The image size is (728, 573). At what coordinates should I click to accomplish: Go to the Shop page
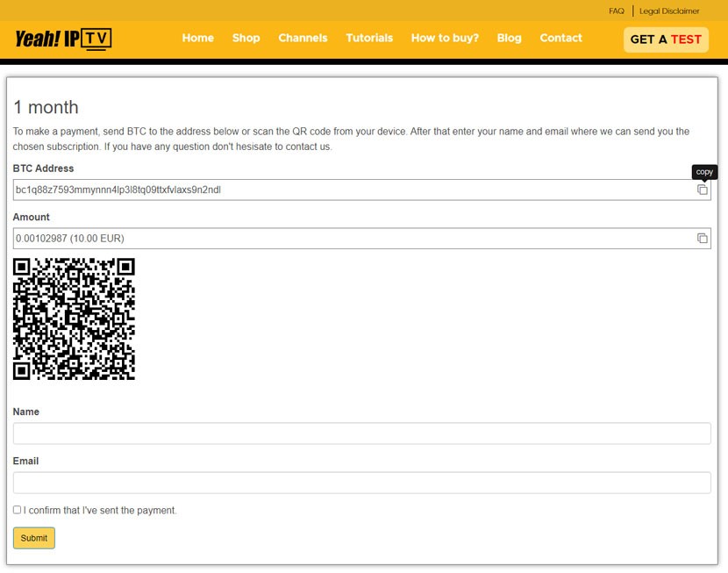[x=246, y=38]
